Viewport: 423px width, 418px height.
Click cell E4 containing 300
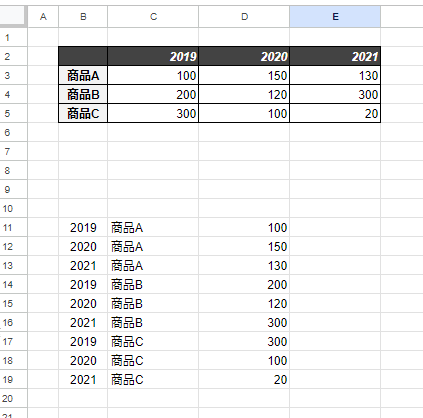335,94
